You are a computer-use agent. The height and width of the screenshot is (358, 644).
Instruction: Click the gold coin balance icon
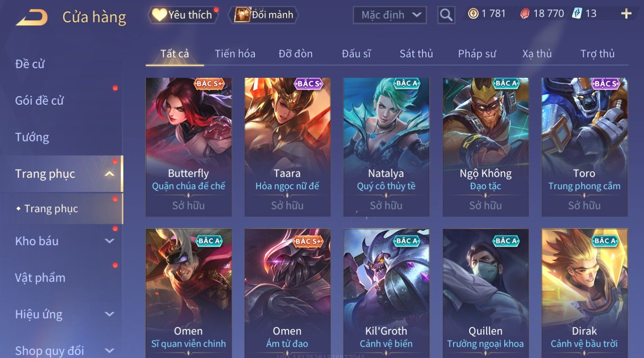[x=473, y=14]
